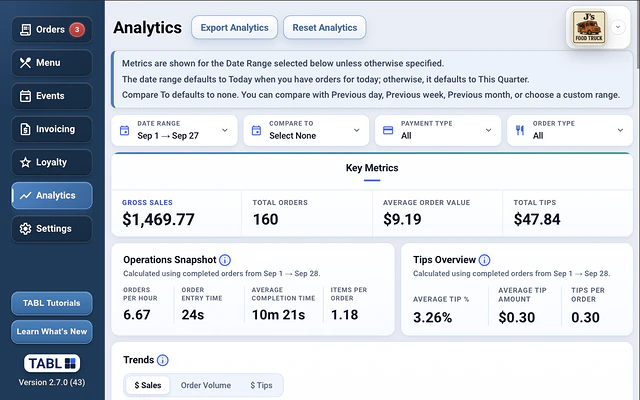The height and width of the screenshot is (400, 640).
Task: Select the Total Orders metric card
Action: tap(307, 213)
